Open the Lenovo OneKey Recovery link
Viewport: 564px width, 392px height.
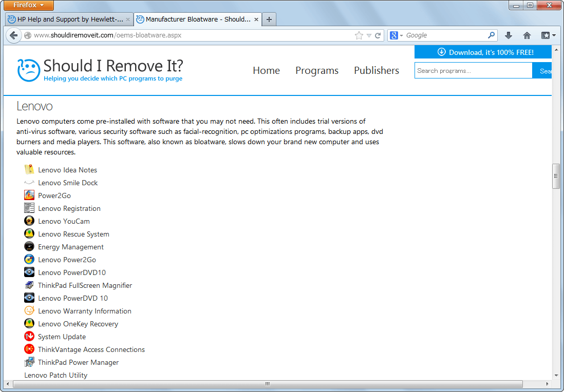tap(78, 324)
